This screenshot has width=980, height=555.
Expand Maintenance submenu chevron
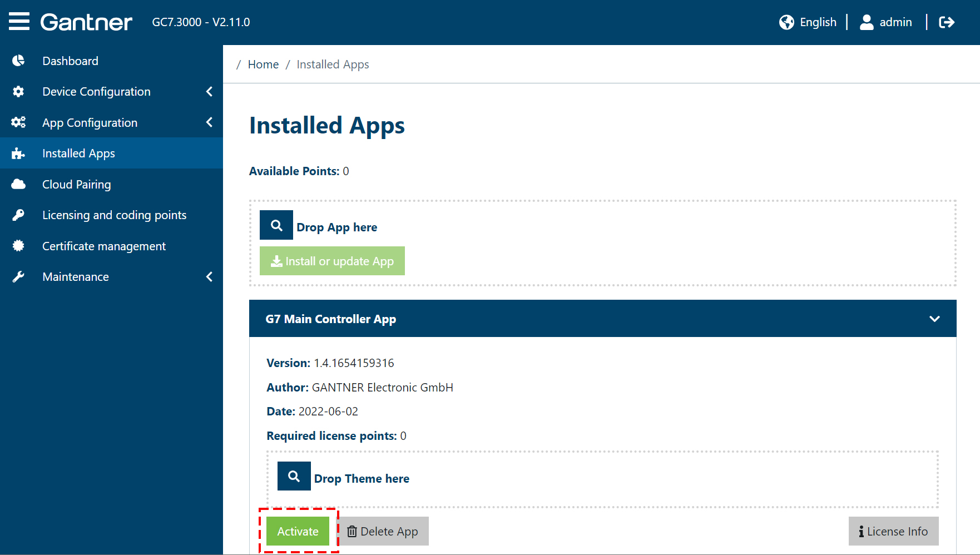tap(210, 277)
